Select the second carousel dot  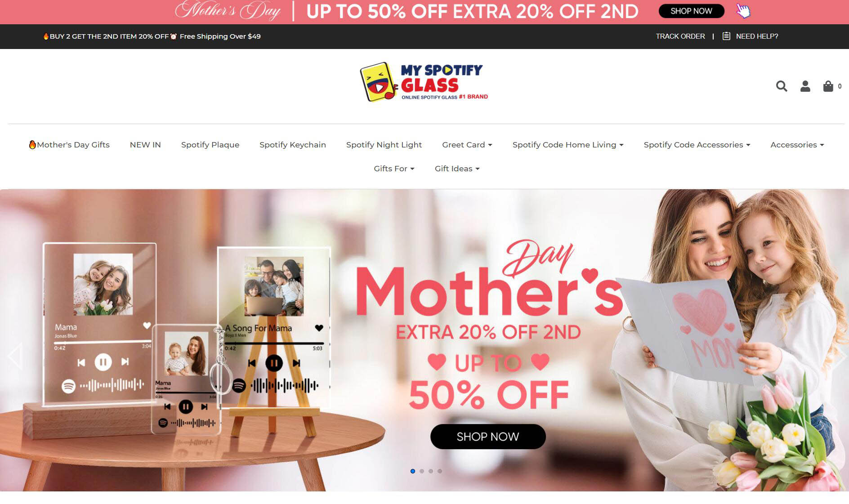pos(422,471)
